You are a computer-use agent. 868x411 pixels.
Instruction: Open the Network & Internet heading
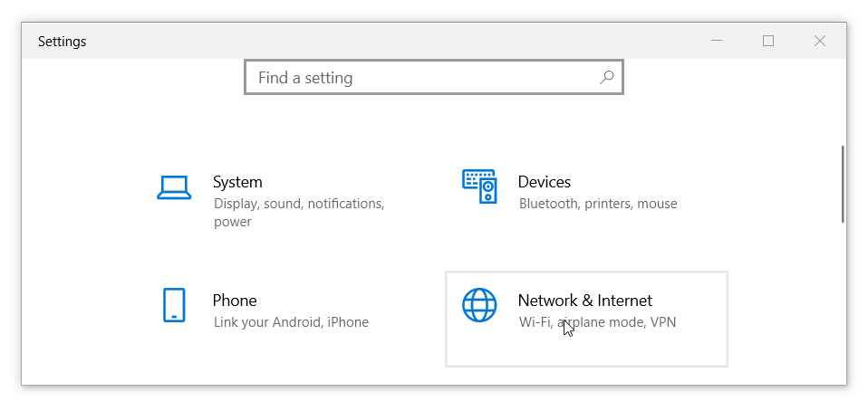pyautogui.click(x=585, y=301)
